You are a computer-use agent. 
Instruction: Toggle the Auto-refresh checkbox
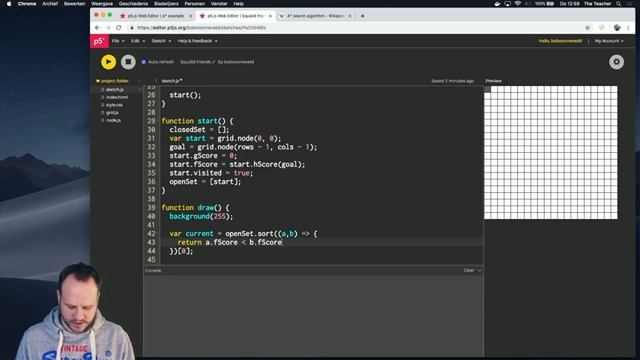(x=144, y=62)
